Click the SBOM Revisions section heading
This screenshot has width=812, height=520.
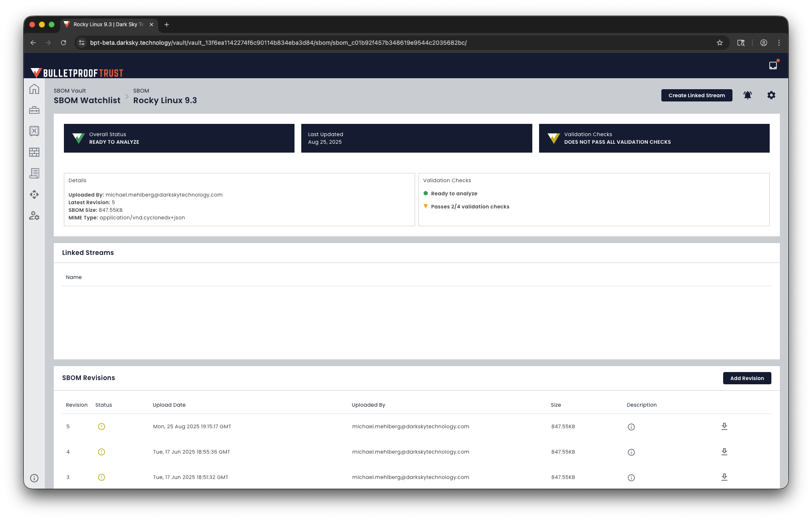pos(88,378)
